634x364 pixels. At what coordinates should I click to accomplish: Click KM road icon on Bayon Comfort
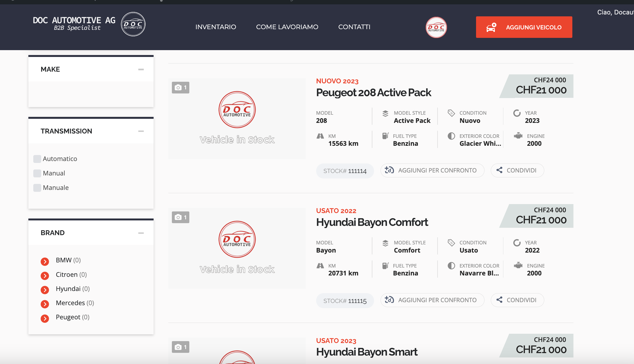coord(320,266)
